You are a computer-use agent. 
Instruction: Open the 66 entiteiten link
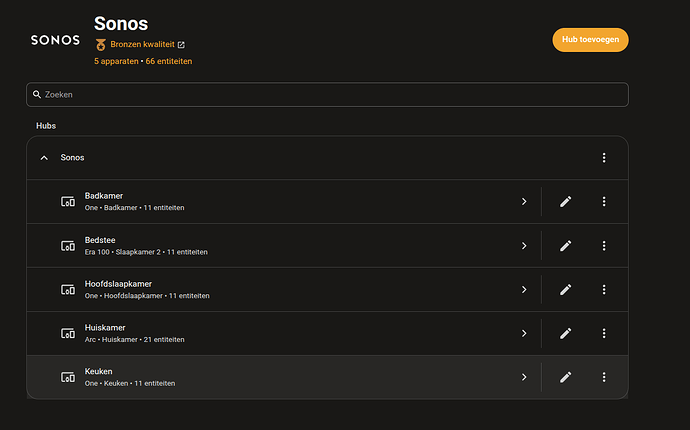[169, 61]
